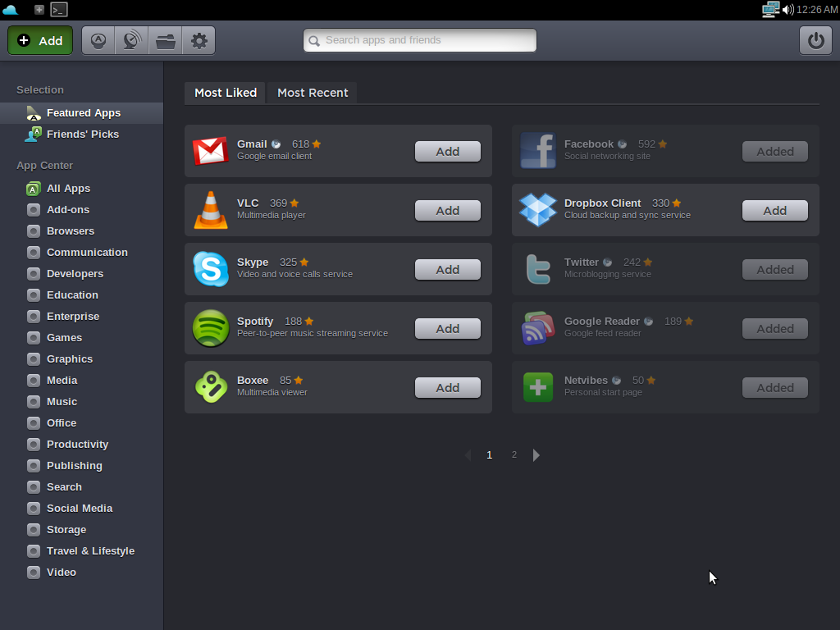Select Featured Apps in the sidebar
The width and height of the screenshot is (840, 630).
click(x=81, y=113)
